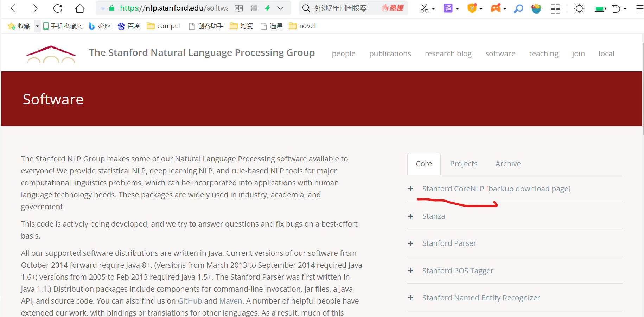This screenshot has height=317, width=644.
Task: Open the software navigation item
Action: [500, 53]
